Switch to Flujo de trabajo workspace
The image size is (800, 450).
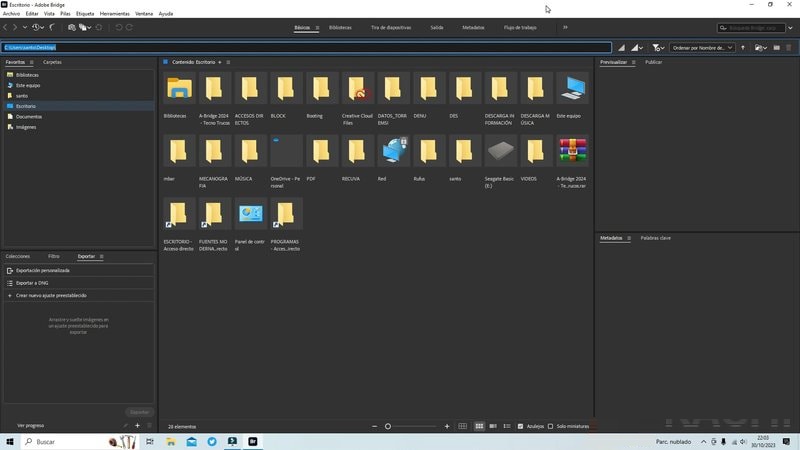520,28
